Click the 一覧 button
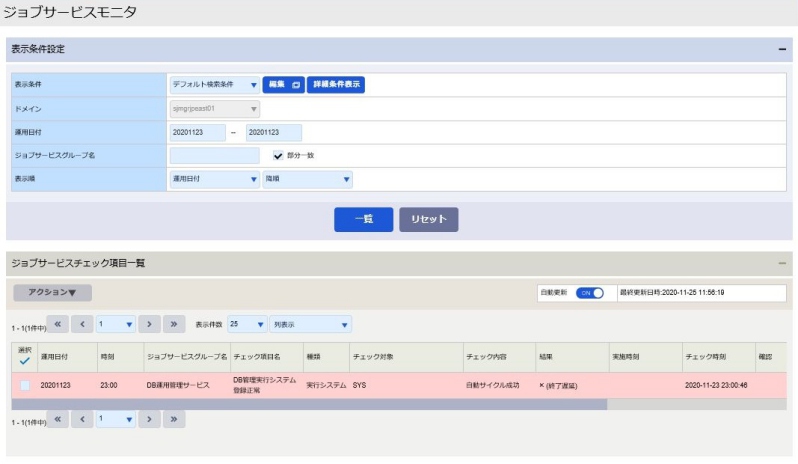 point(363,219)
